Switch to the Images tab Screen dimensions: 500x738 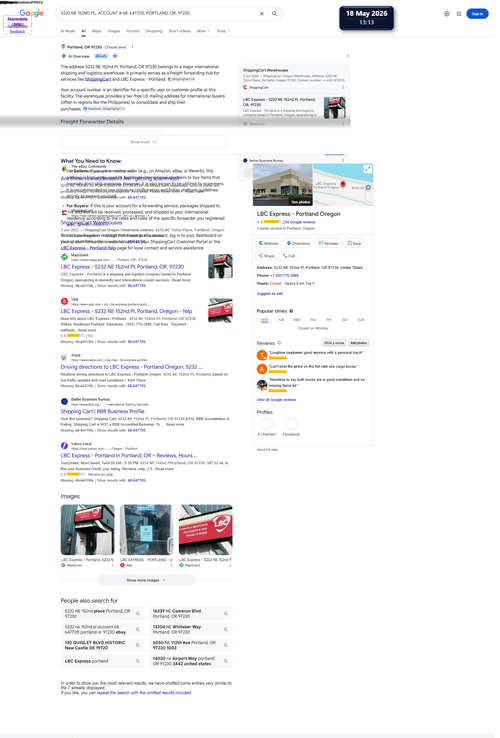pyautogui.click(x=114, y=31)
